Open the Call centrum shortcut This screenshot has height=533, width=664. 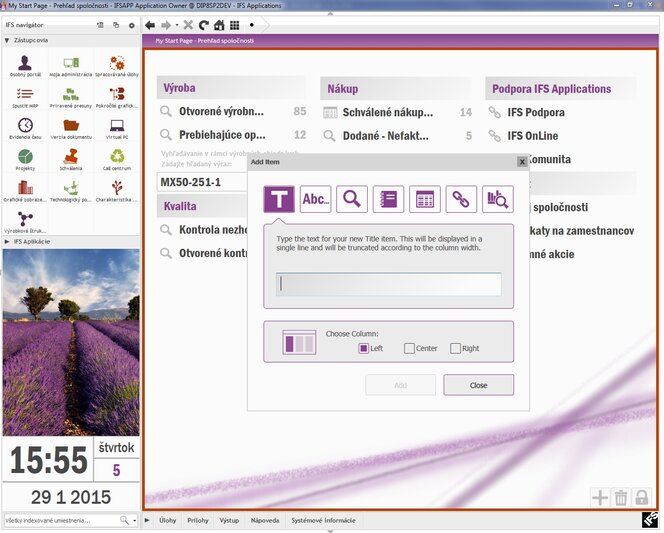pos(117,160)
